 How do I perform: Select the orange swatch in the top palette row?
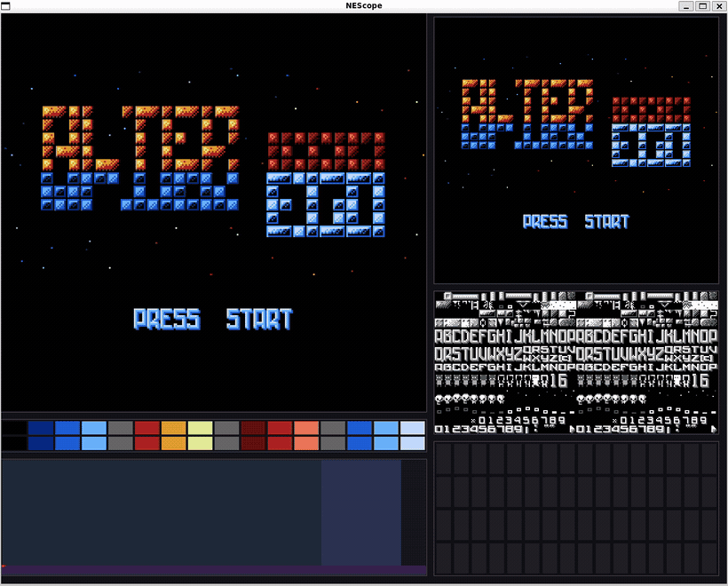click(174, 428)
